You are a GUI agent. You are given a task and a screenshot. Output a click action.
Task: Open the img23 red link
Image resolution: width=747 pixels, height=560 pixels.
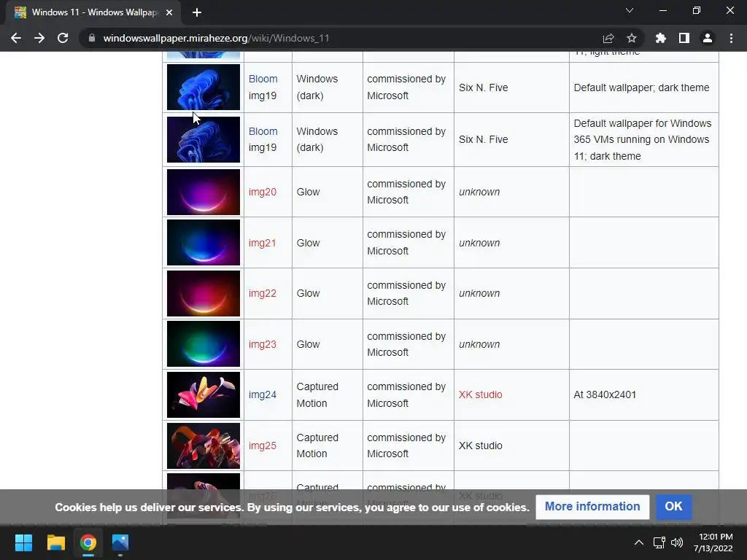click(x=263, y=344)
